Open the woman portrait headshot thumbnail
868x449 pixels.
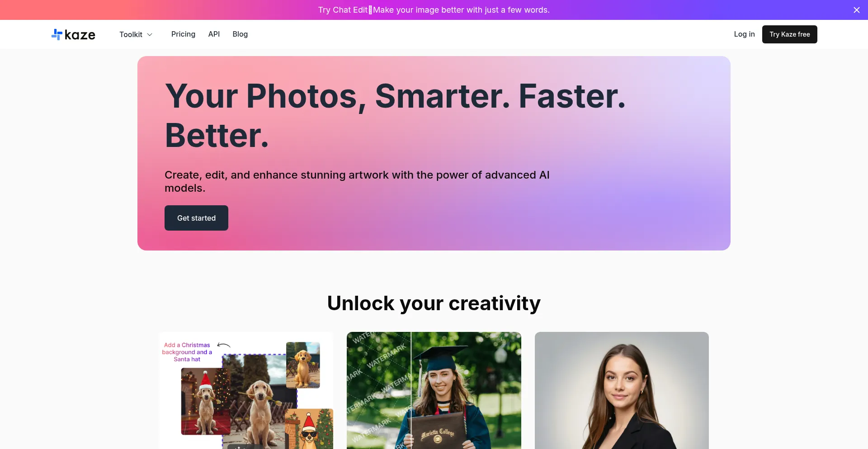coord(622,391)
